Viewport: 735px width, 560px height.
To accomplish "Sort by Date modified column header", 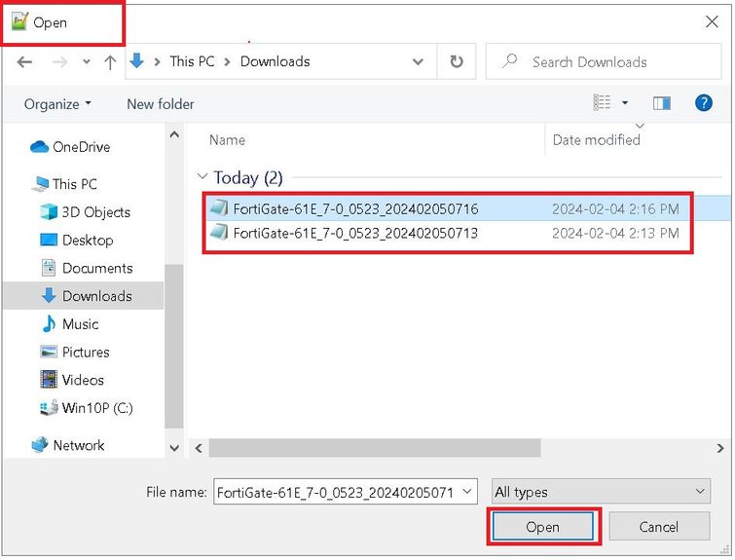I will click(596, 140).
